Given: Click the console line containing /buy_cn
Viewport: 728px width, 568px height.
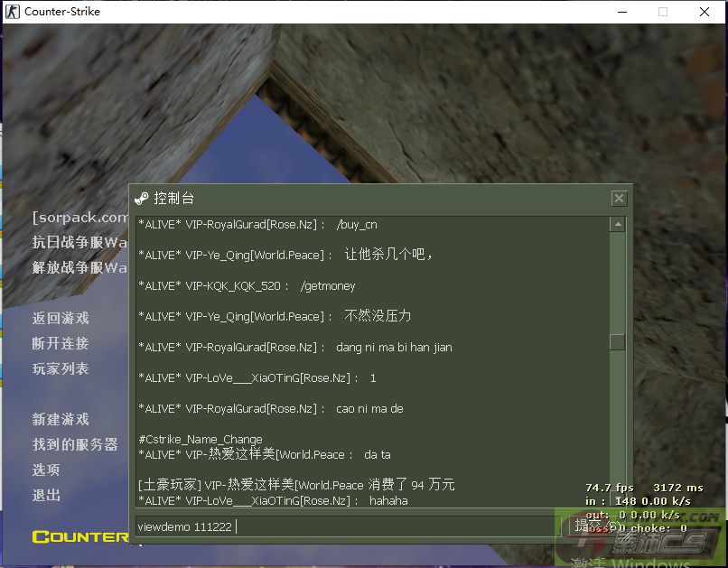Looking at the screenshot, I should pos(257,225).
